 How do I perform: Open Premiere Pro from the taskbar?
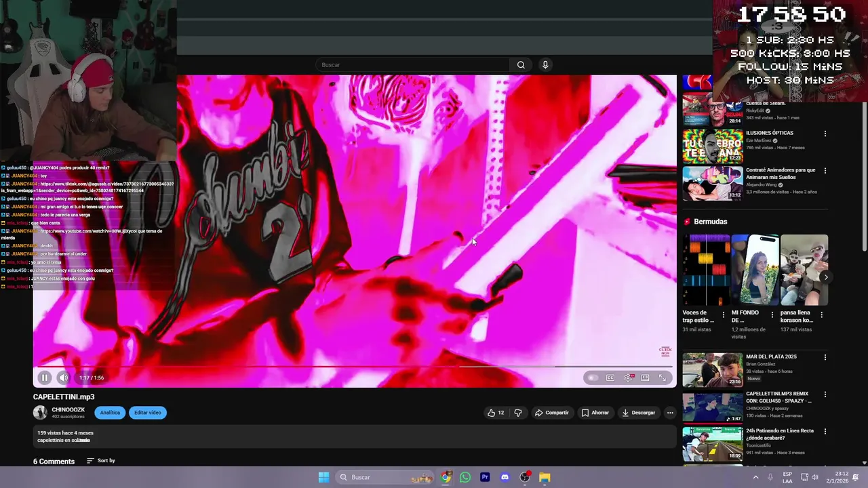pyautogui.click(x=485, y=477)
